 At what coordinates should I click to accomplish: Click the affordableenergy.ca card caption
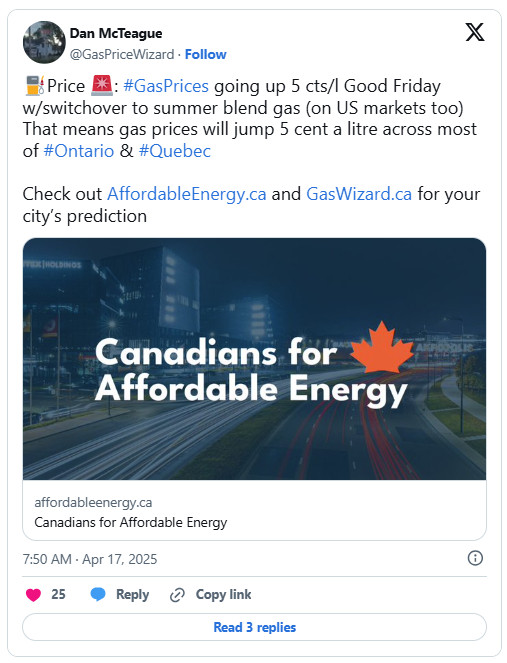pos(93,503)
